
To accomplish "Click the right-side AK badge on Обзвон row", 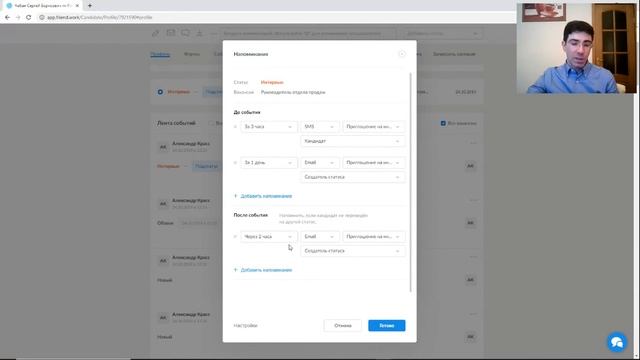I will click(x=470, y=223).
